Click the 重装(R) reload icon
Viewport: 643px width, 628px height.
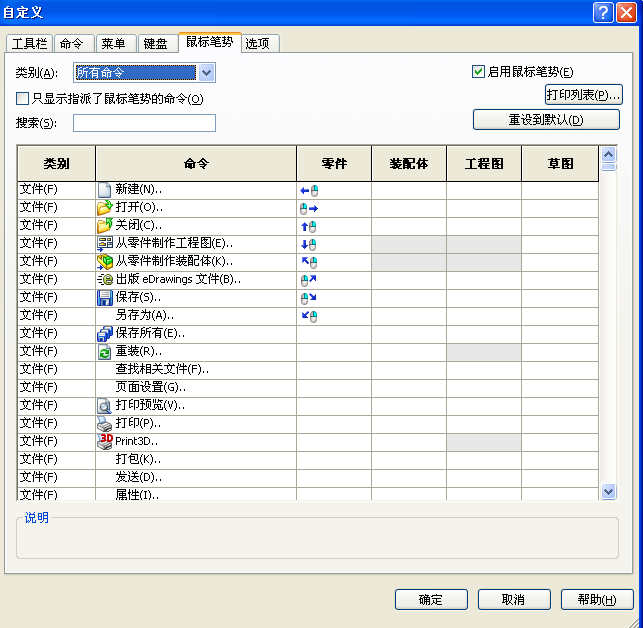105,352
